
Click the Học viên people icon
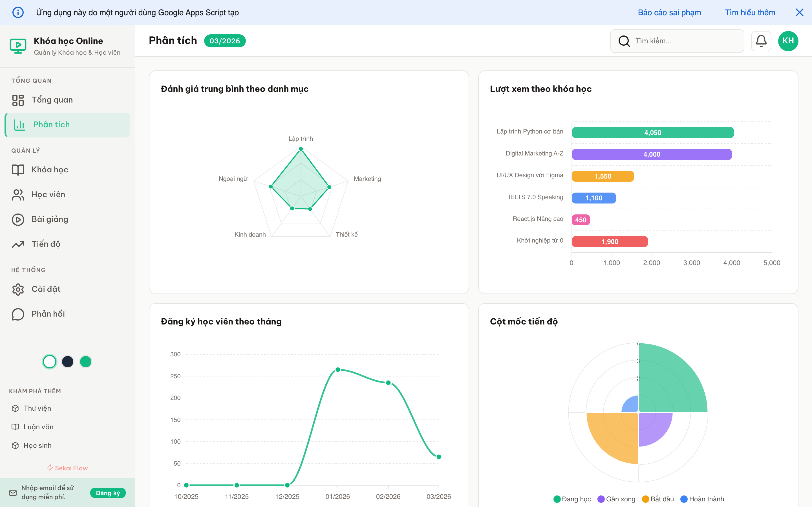[17, 194]
